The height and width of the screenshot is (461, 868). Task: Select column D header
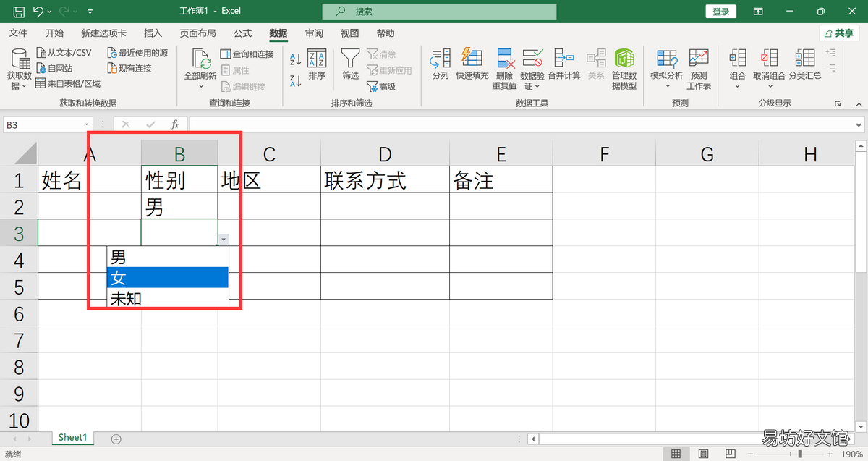(385, 153)
